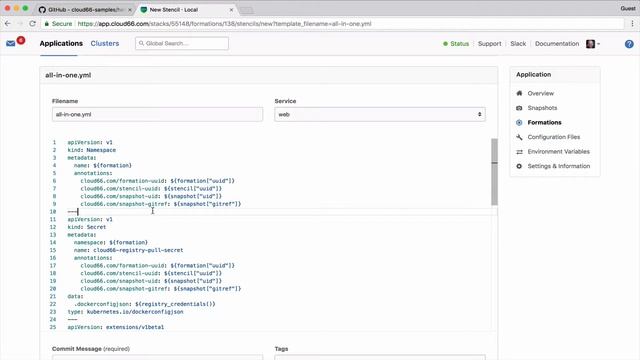Open a new browser tab
The height and width of the screenshot is (360, 640).
(x=246, y=10)
